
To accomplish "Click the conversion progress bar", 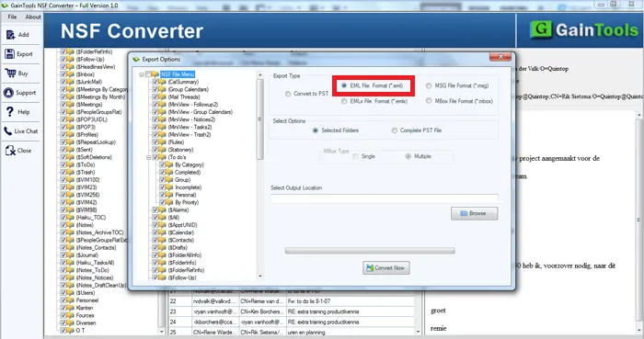I will tap(370, 251).
